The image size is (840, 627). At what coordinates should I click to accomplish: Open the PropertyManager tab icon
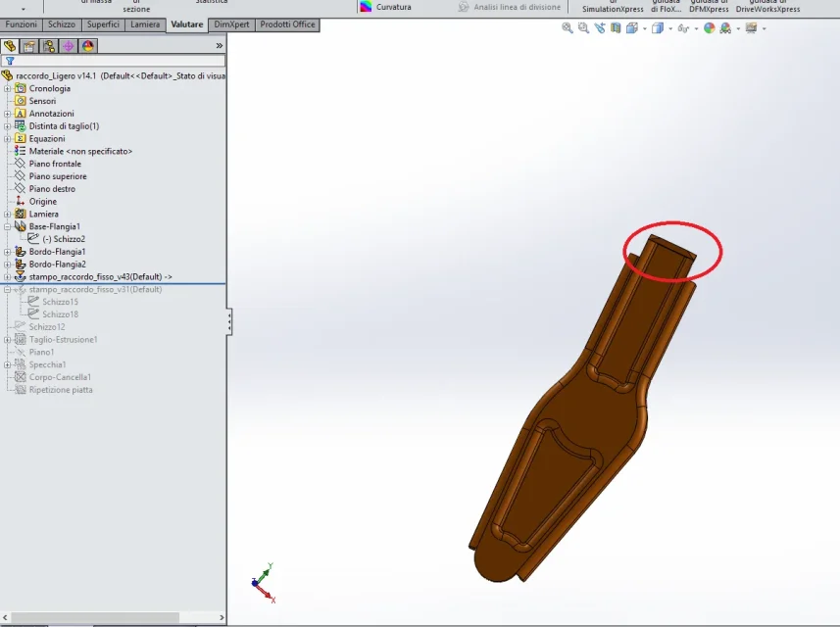point(29,46)
